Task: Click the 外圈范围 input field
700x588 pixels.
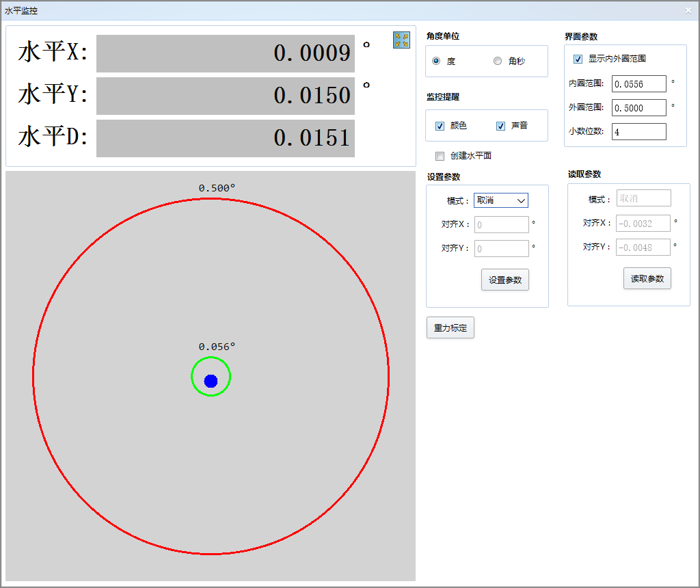Action: pyautogui.click(x=638, y=107)
